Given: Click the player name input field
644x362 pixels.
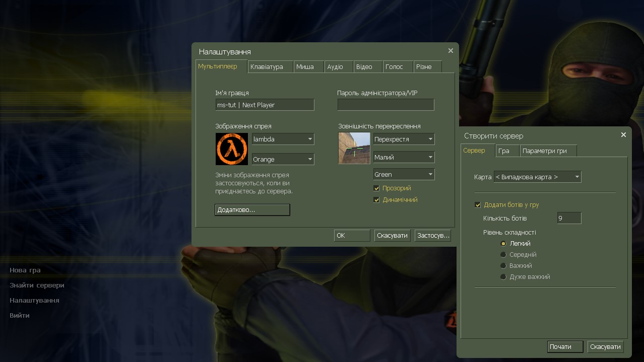Looking at the screenshot, I should (264, 105).
